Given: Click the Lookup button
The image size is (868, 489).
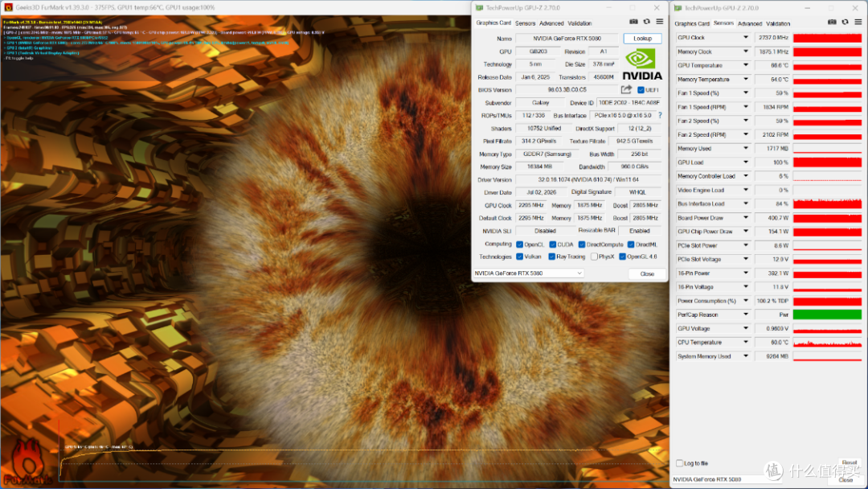Looking at the screenshot, I should tap(642, 39).
